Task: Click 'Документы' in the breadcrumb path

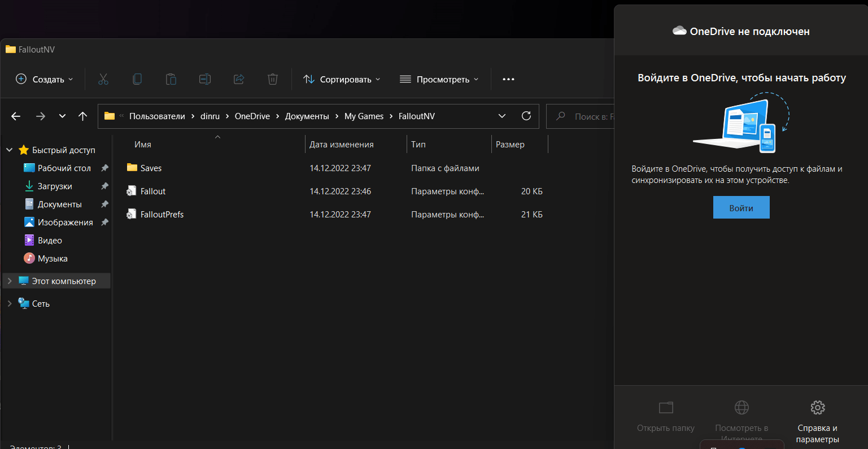Action: coord(307,116)
